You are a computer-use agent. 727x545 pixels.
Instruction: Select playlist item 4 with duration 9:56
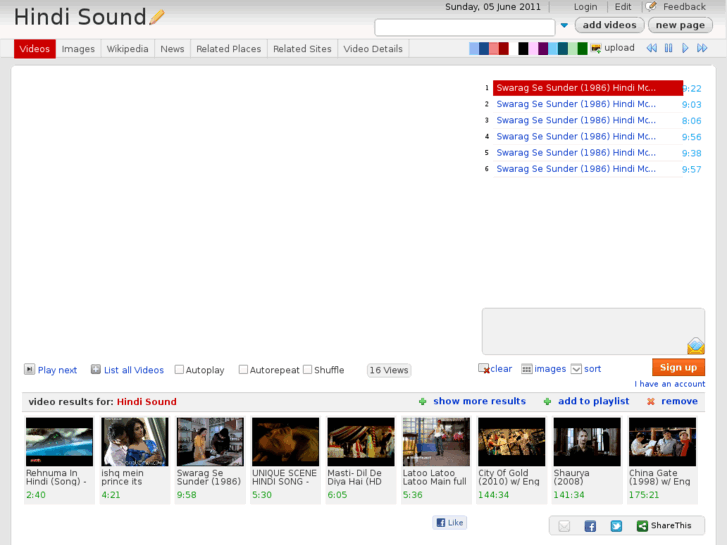click(587, 137)
